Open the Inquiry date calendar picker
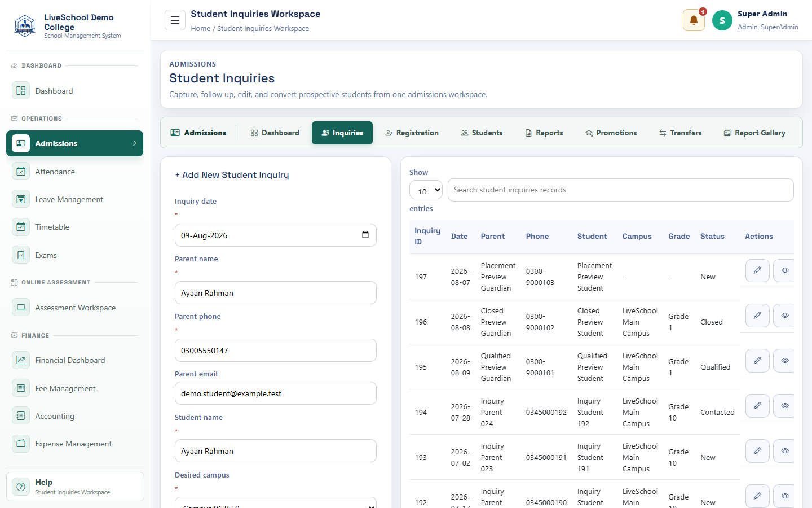Screen dimensions: 812x508 pyautogui.click(x=365, y=235)
